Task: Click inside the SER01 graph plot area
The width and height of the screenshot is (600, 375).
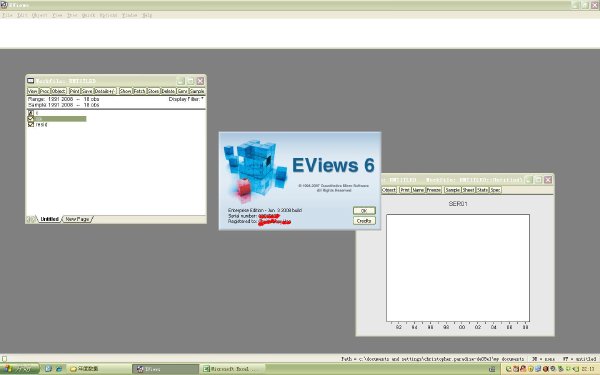Action: point(458,268)
